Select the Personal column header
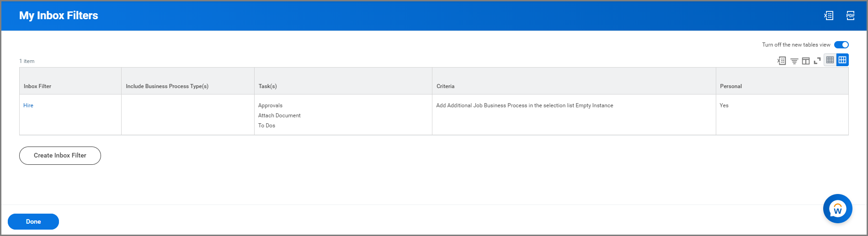Screen dimensions: 868x236 (730, 86)
